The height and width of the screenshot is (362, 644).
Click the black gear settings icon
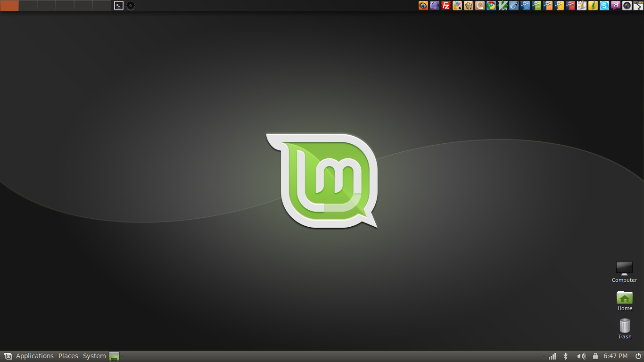[131, 6]
